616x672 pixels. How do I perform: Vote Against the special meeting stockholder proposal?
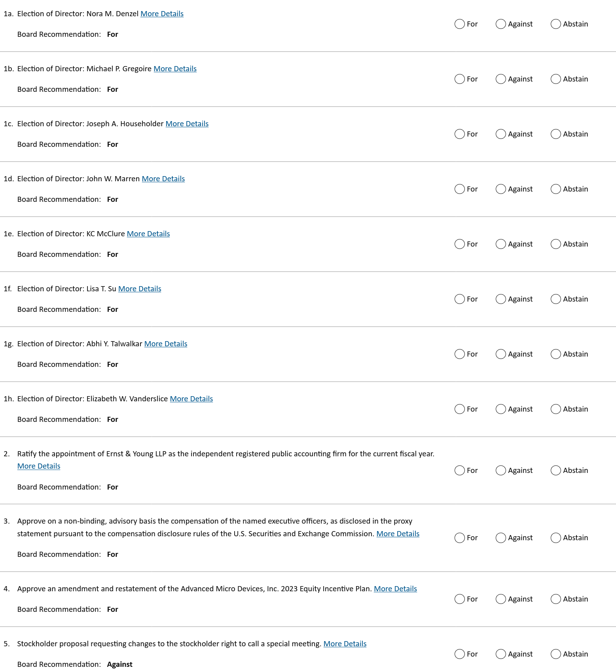(500, 654)
